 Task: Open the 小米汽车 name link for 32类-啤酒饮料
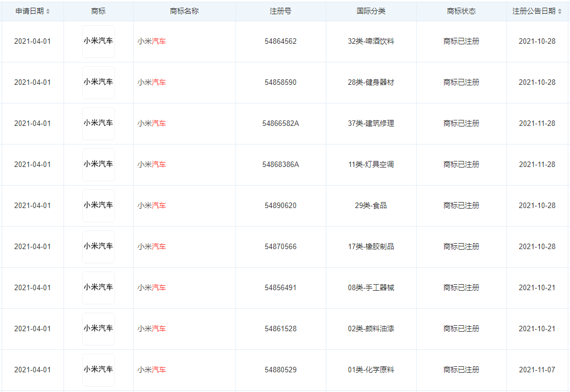pyautogui.click(x=152, y=42)
